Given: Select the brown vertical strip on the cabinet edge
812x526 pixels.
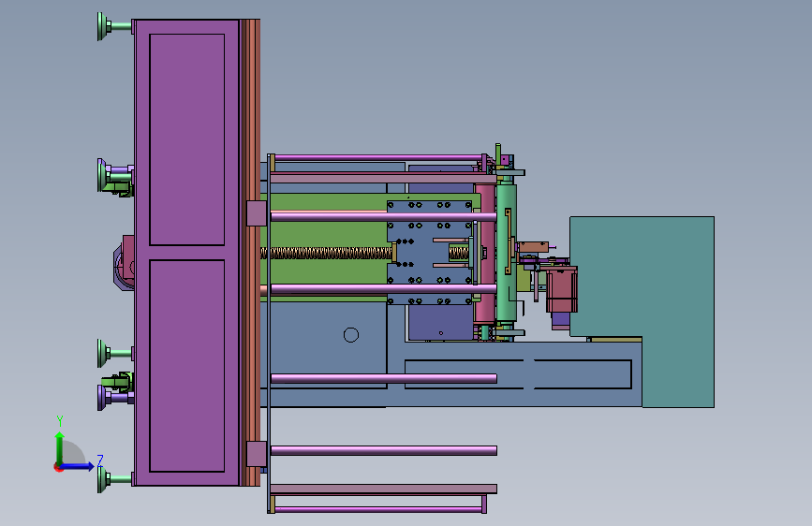Looking at the screenshot, I should pos(252,253).
